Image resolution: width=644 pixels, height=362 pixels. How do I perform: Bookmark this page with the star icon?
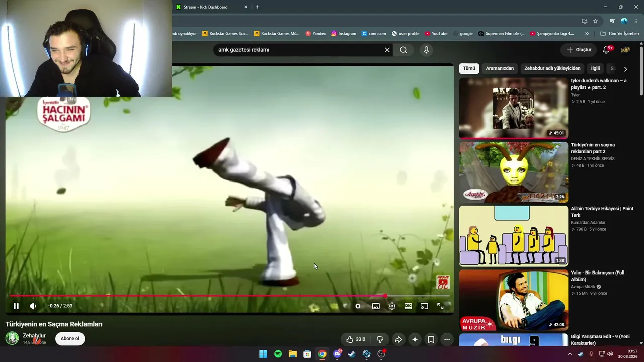click(595, 21)
